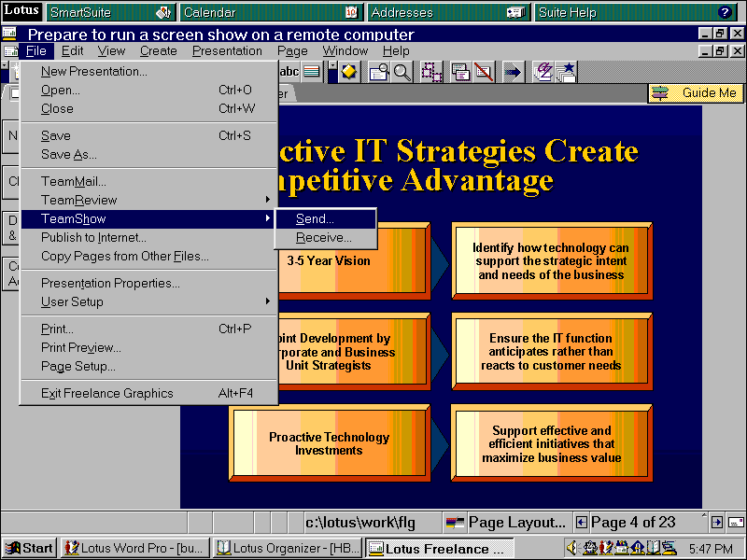The height and width of the screenshot is (560, 747).
Task: Open the Calendar drawer in SmartCenter
Action: (x=271, y=13)
